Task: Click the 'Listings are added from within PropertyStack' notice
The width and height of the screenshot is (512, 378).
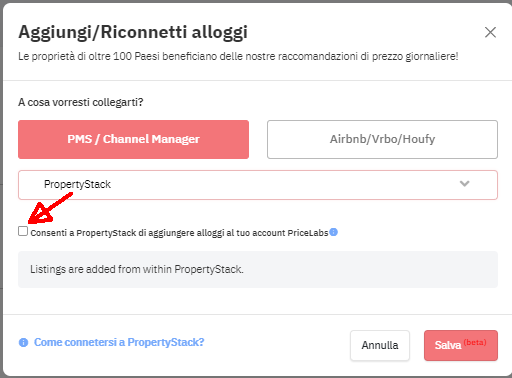Action: tap(258, 269)
